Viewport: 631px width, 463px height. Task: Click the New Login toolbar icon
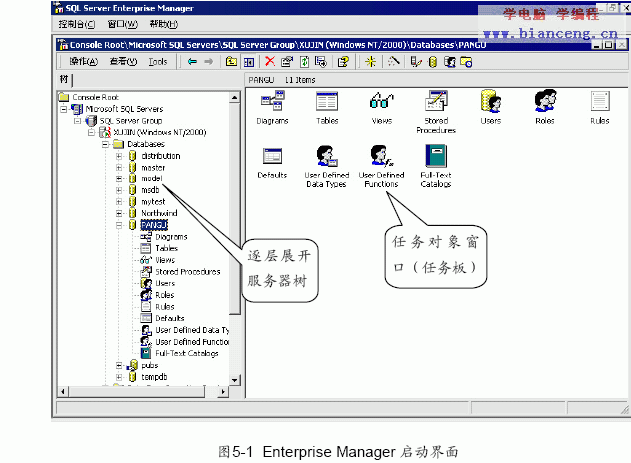point(450,62)
